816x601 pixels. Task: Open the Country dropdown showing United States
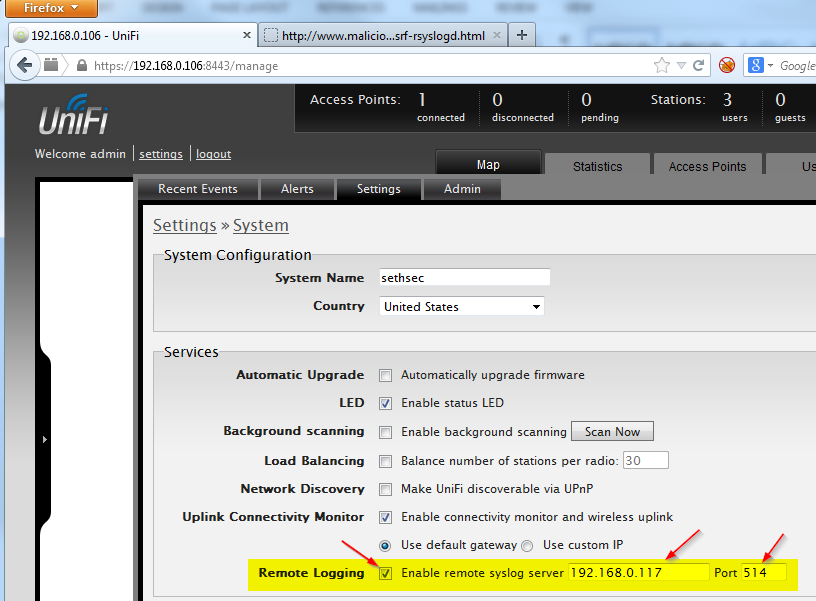coord(462,306)
